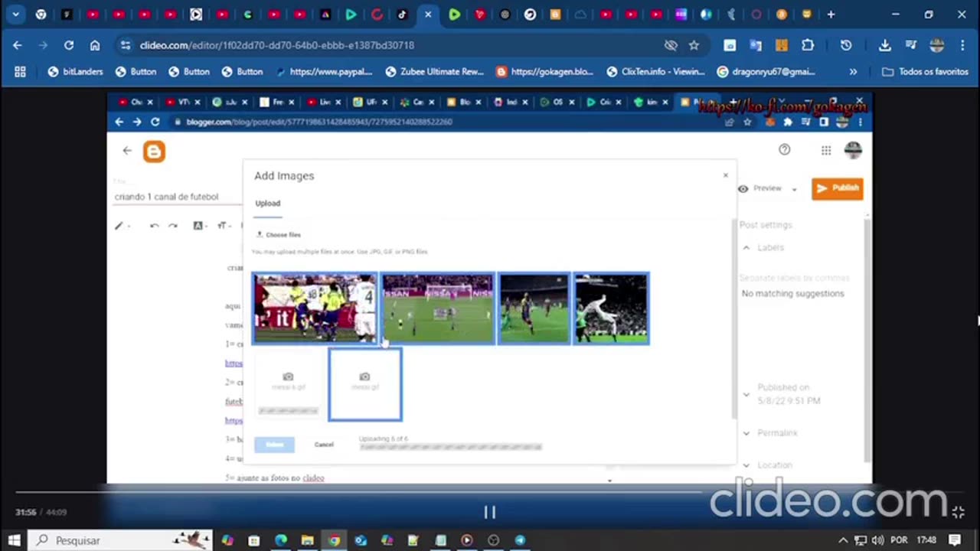The width and height of the screenshot is (980, 551).
Task: Open the Preview dropdown arrow
Action: pos(794,189)
